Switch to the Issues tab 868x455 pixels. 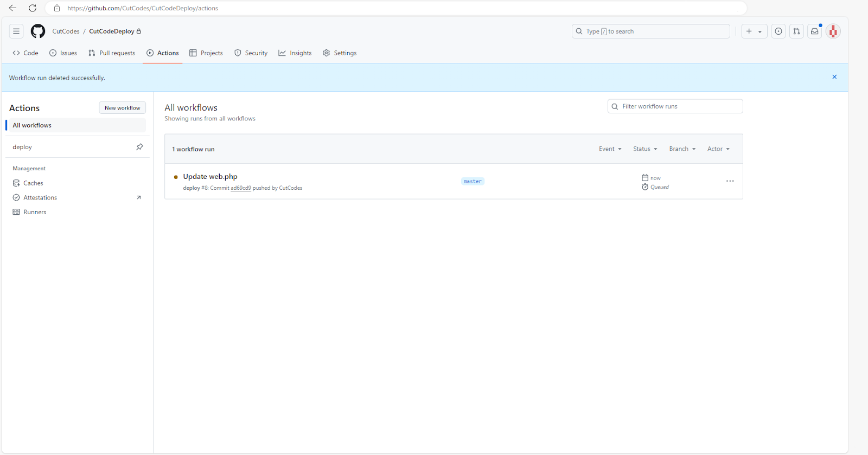63,53
